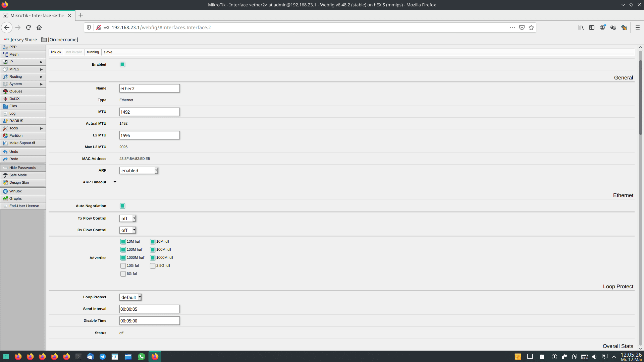The width and height of the screenshot is (644, 362).
Task: Save page to Pocket
Action: point(522,27)
